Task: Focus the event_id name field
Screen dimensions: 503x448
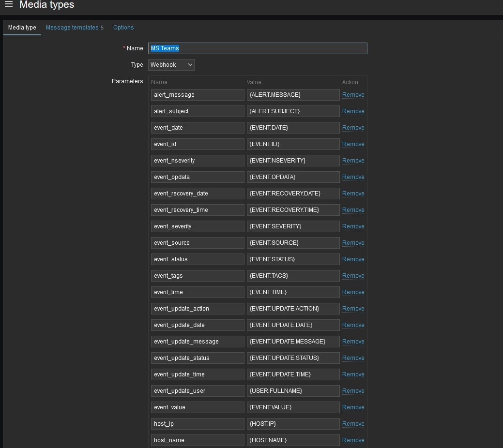Action: (x=198, y=144)
